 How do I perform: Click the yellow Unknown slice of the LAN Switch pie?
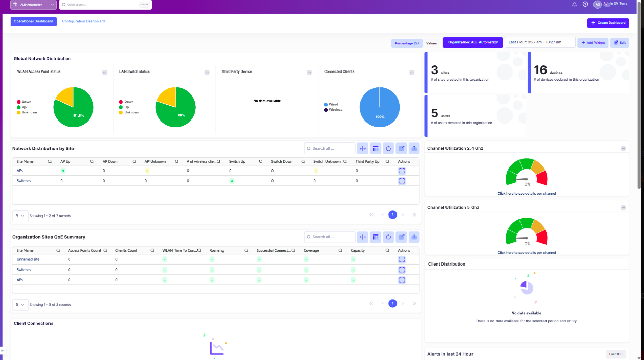pos(167,95)
